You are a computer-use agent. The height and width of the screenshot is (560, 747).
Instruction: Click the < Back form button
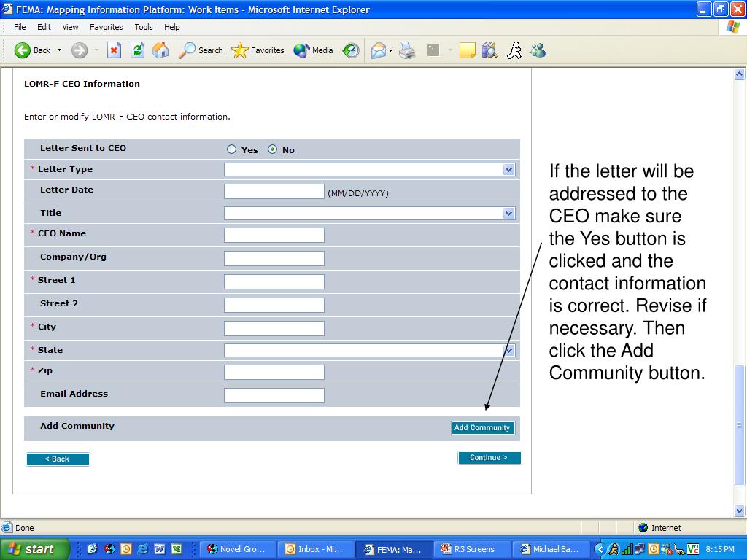58,459
